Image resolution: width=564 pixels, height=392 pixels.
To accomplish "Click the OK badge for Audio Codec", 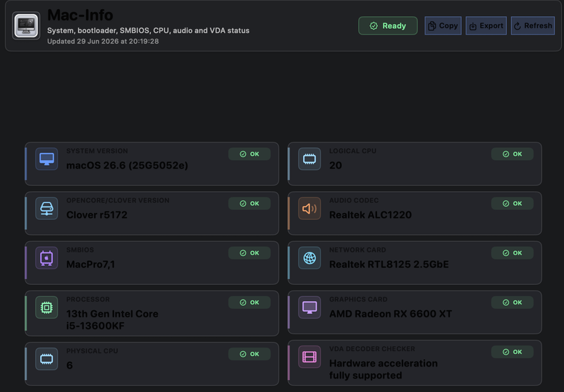I will 513,204.
